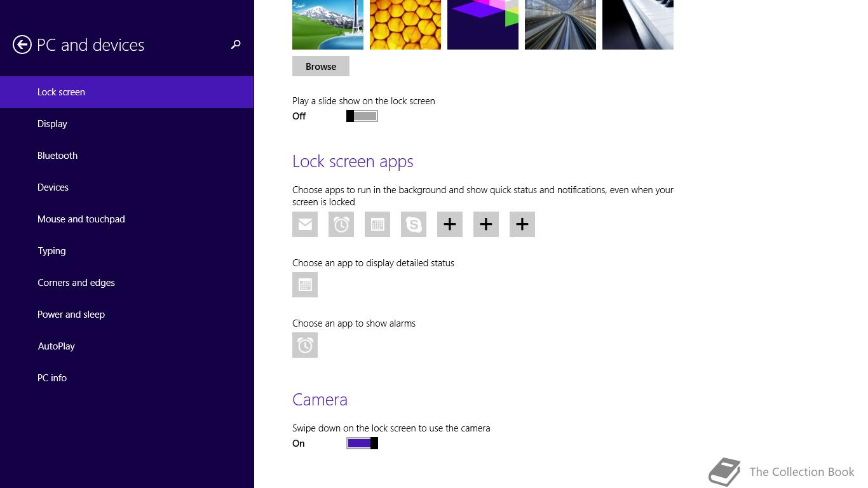868x488 pixels.
Task: Open the Display settings section
Action: (127, 124)
